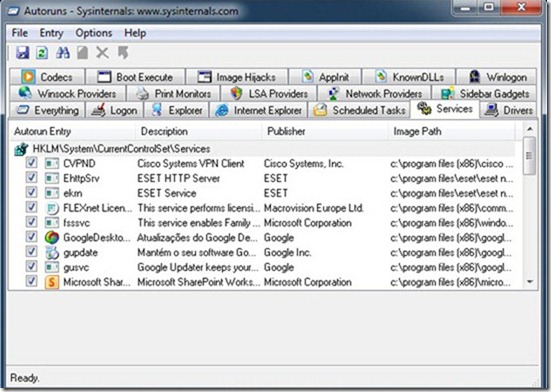
Task: Click the Delete X toolbar icon
Action: pos(103,53)
